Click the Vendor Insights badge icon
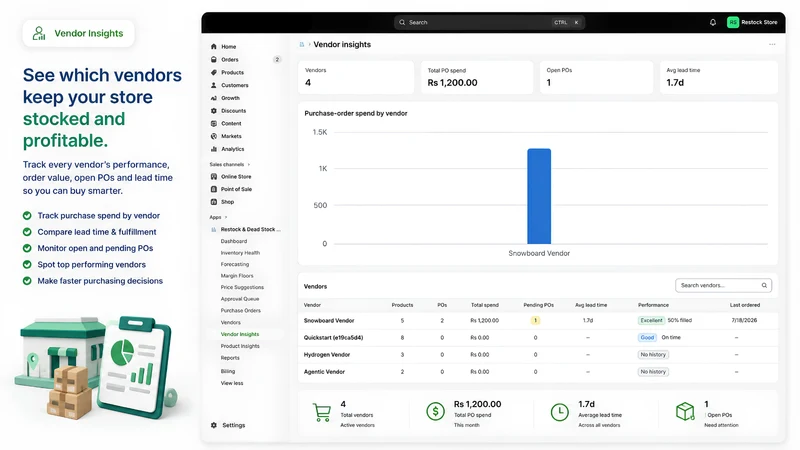The width and height of the screenshot is (800, 450). [39, 33]
